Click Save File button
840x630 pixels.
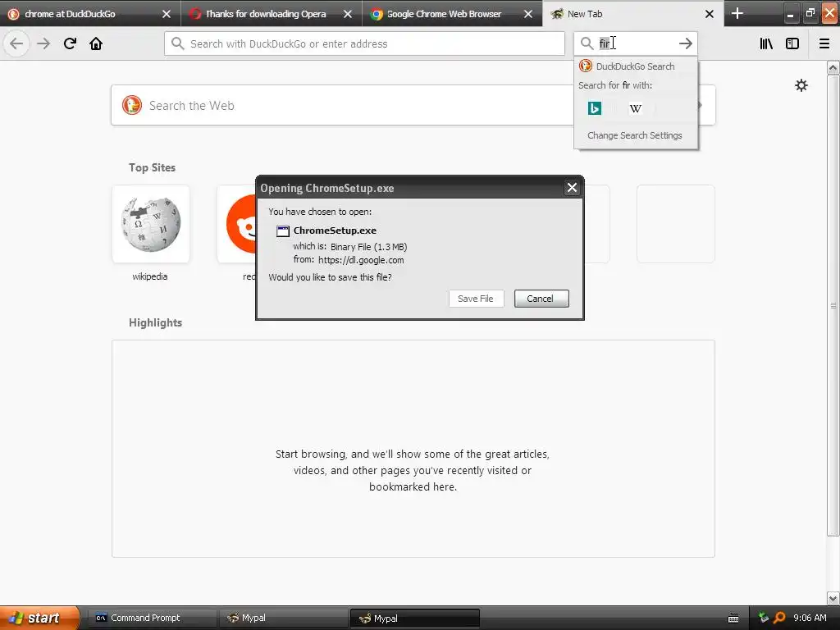[x=476, y=299]
